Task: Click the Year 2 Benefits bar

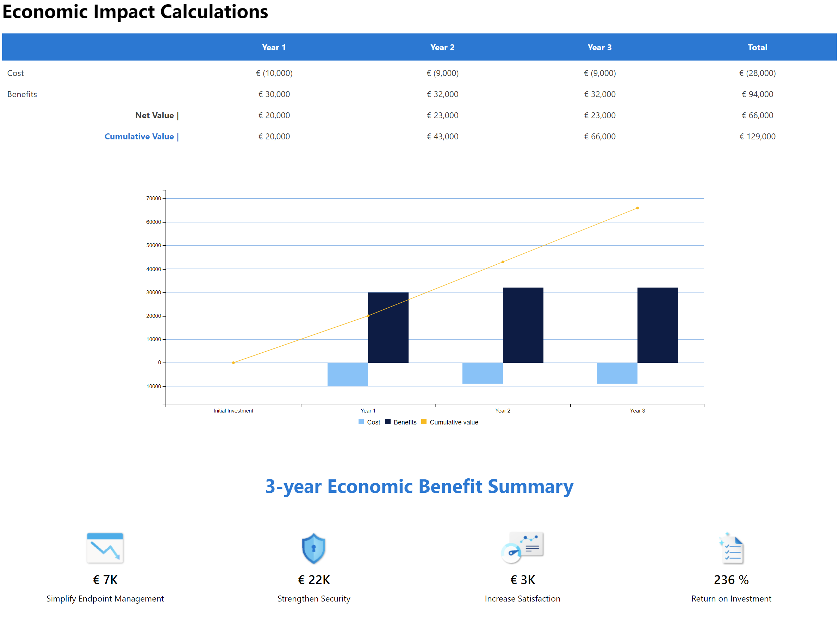Action: pyautogui.click(x=523, y=325)
